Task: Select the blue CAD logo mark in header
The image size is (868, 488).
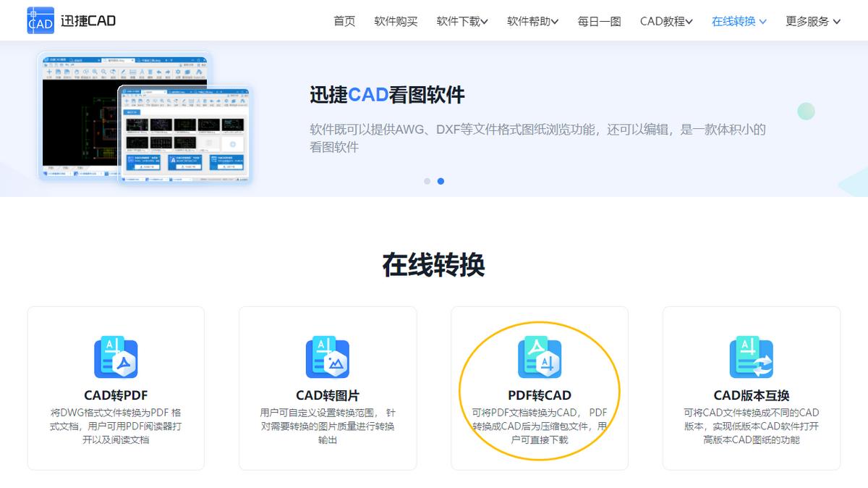Action: [40, 20]
